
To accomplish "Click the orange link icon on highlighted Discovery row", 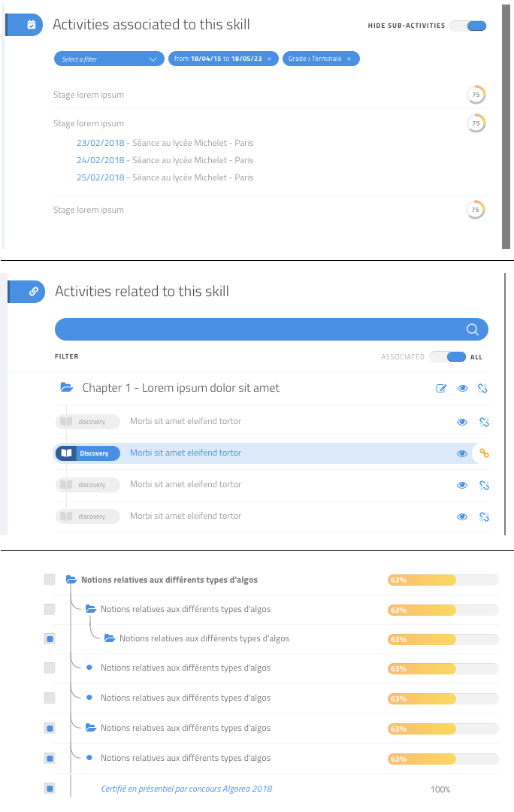I will click(485, 453).
